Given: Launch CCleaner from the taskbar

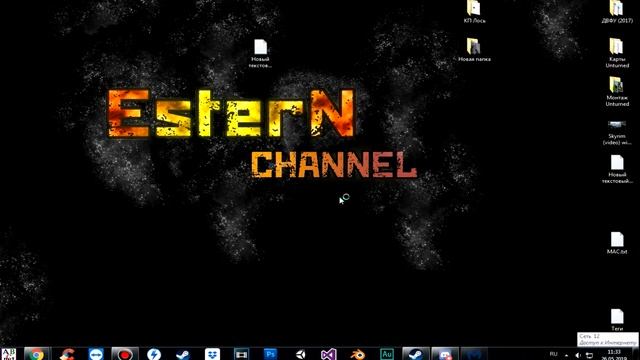Looking at the screenshot, I should pyautogui.click(x=67, y=354).
